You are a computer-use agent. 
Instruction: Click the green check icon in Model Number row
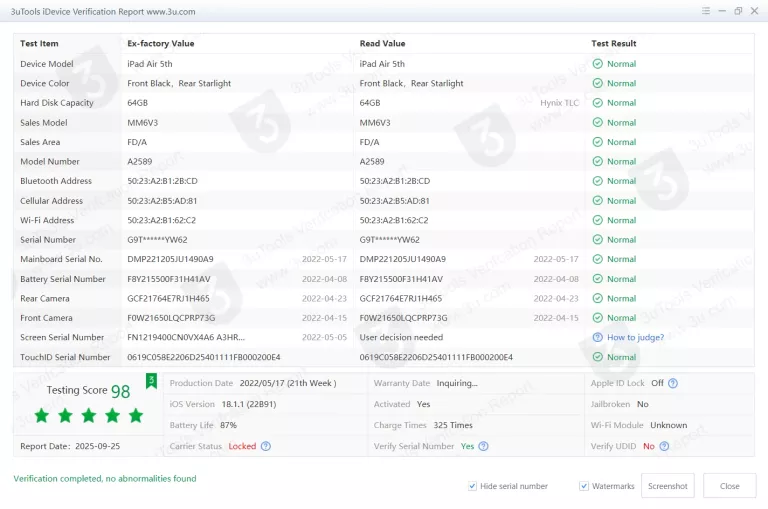click(598, 161)
